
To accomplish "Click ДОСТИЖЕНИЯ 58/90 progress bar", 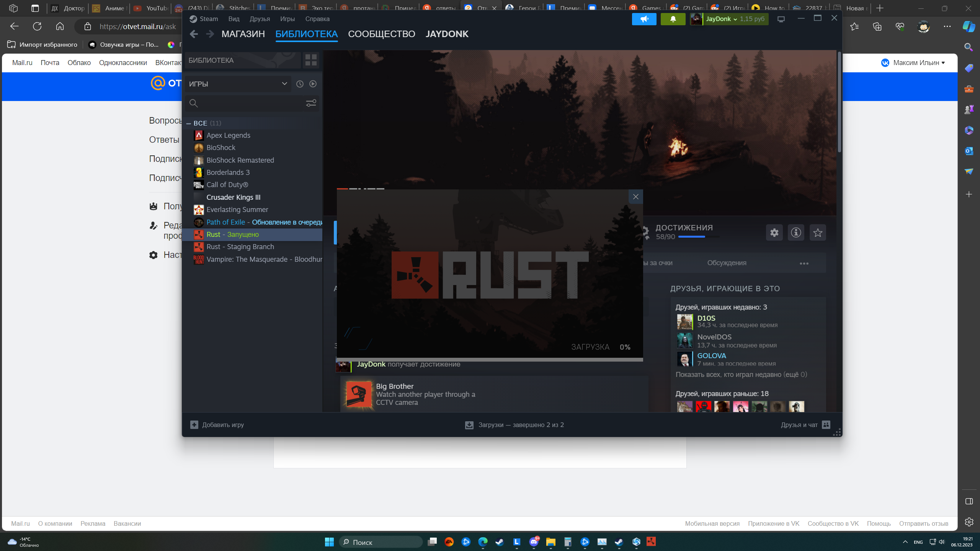I will pos(698,237).
